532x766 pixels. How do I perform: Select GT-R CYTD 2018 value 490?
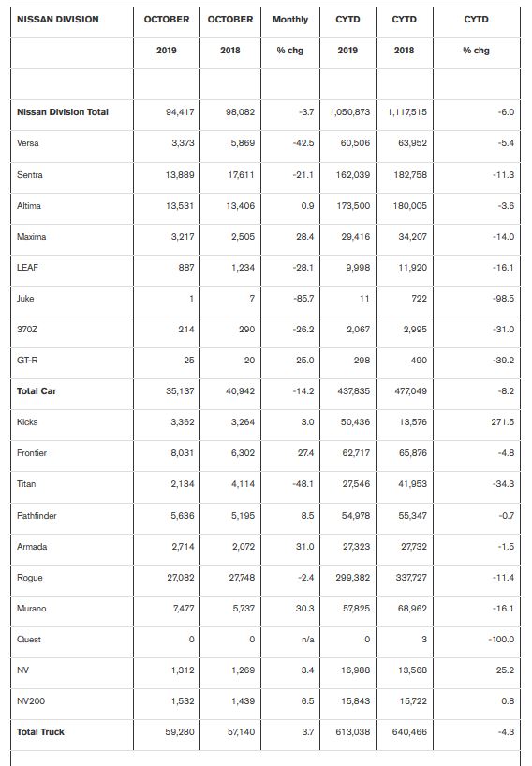[x=419, y=360]
